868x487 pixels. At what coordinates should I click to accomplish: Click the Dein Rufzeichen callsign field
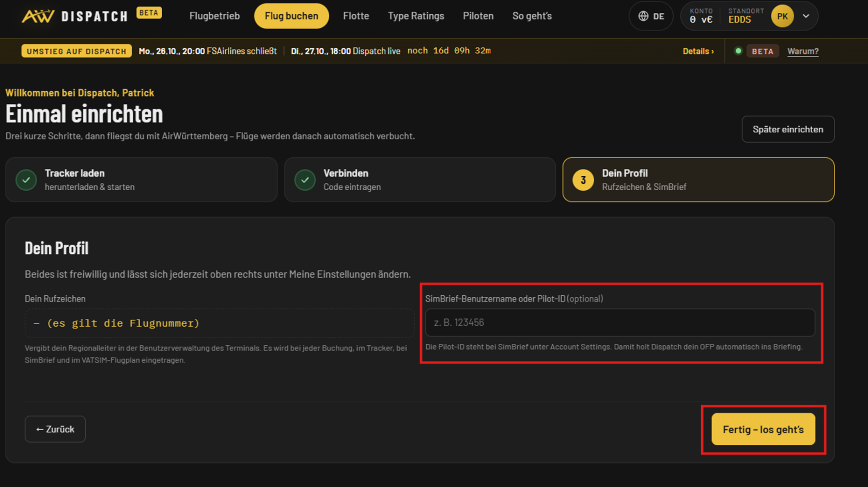pyautogui.click(x=220, y=324)
